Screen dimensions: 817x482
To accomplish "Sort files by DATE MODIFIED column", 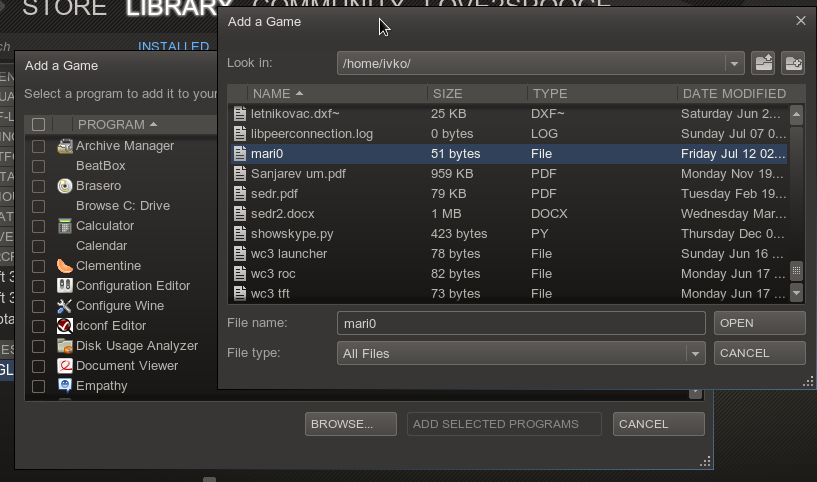I will [740, 94].
